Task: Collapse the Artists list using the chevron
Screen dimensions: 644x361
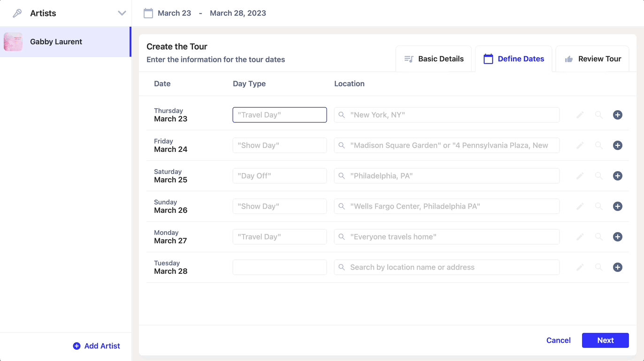Action: tap(122, 13)
